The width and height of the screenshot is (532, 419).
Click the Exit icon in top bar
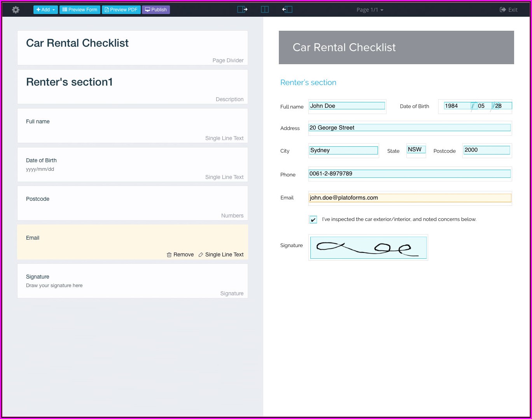coord(502,10)
